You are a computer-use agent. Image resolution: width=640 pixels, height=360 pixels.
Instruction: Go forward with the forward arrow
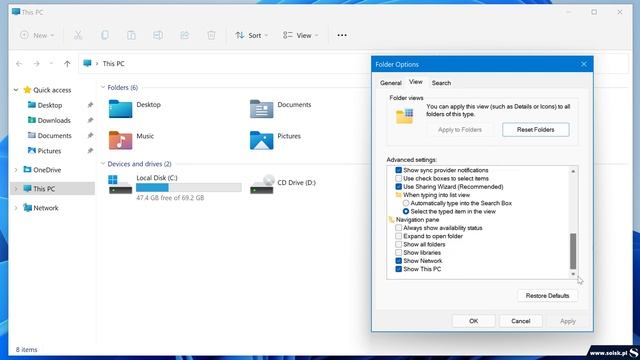pos(36,64)
